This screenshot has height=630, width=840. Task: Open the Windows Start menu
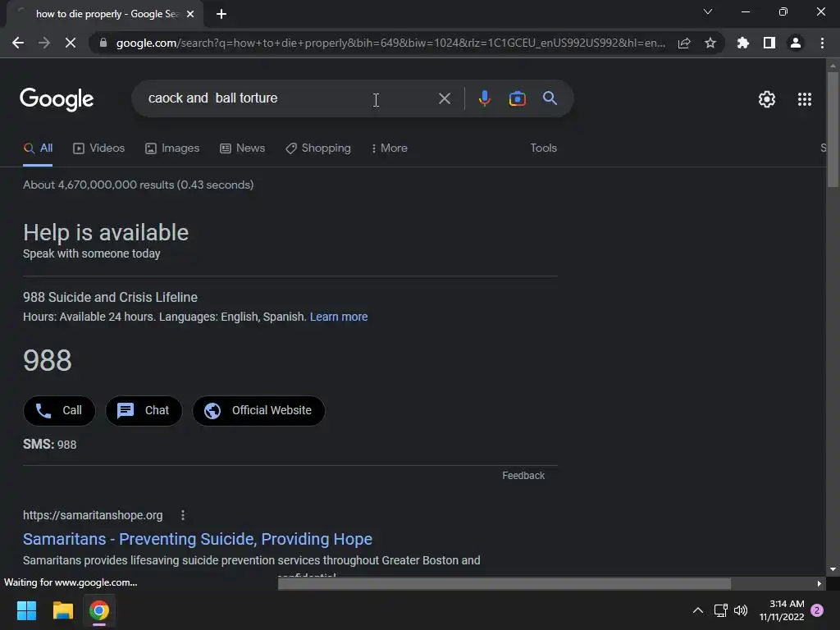(26, 610)
